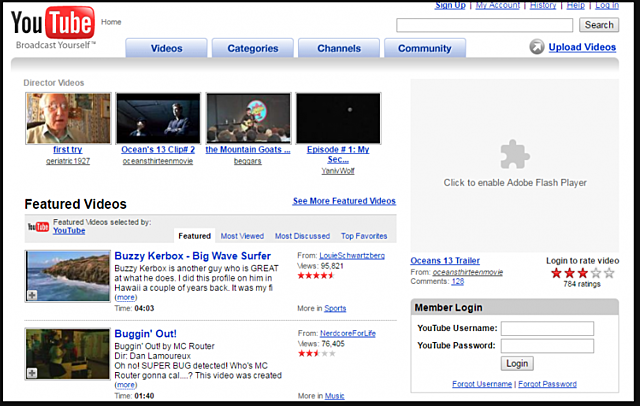Open the Oceans 13 Trailer link
640x406 pixels.
coord(445,261)
